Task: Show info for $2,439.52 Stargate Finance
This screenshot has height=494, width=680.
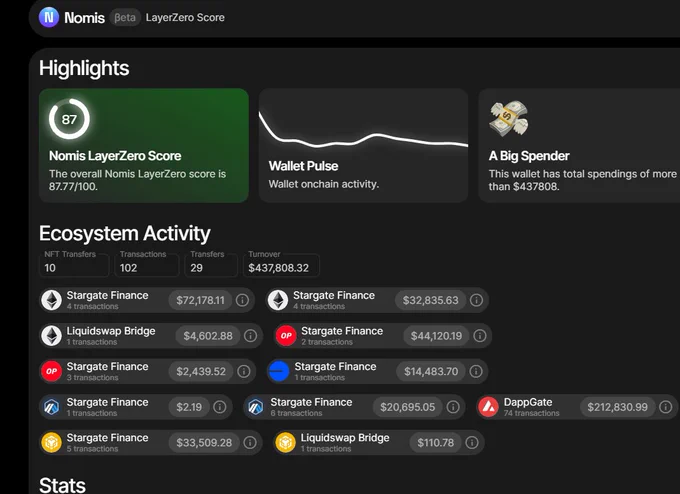Action: 244,371
